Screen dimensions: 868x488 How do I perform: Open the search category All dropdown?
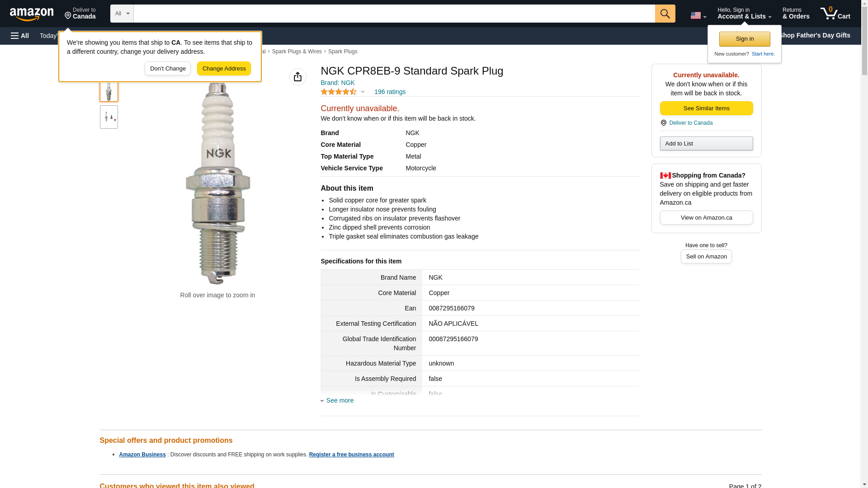pyautogui.click(x=122, y=14)
